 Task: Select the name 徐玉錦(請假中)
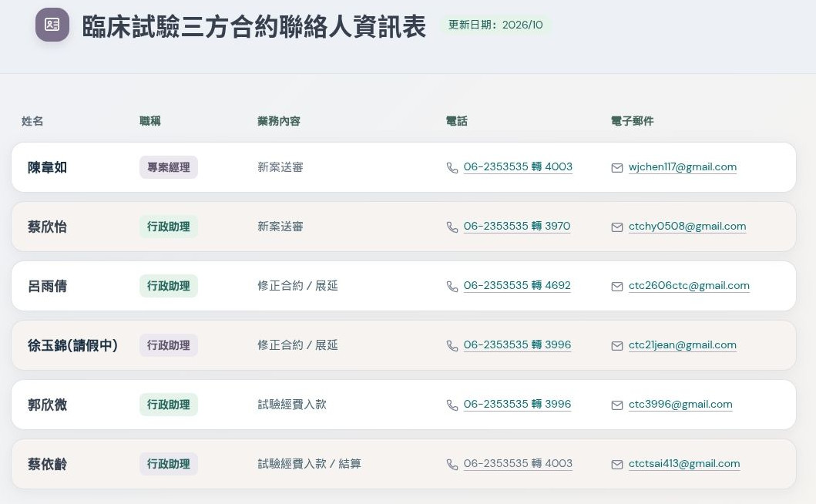(x=73, y=346)
